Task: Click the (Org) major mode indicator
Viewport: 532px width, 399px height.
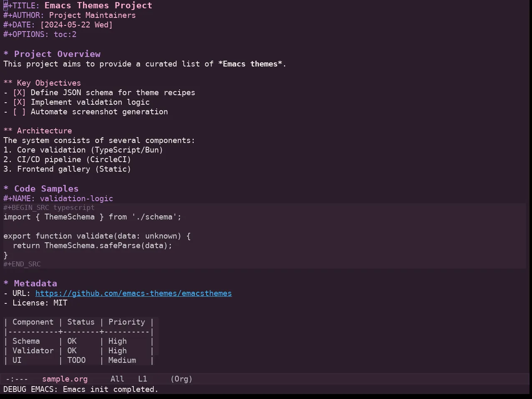Action: pyautogui.click(x=182, y=379)
